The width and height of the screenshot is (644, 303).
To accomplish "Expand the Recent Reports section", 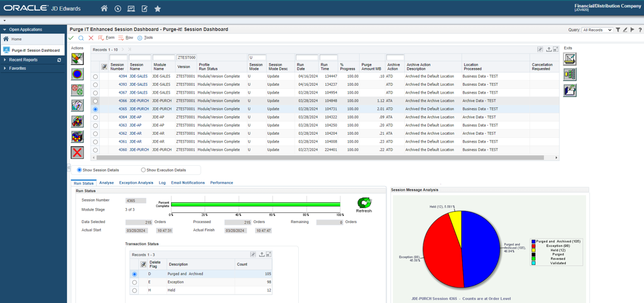I will coord(23,60).
